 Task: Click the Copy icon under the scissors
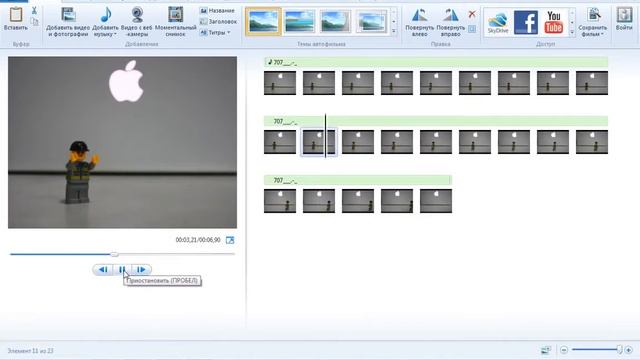pos(35,21)
